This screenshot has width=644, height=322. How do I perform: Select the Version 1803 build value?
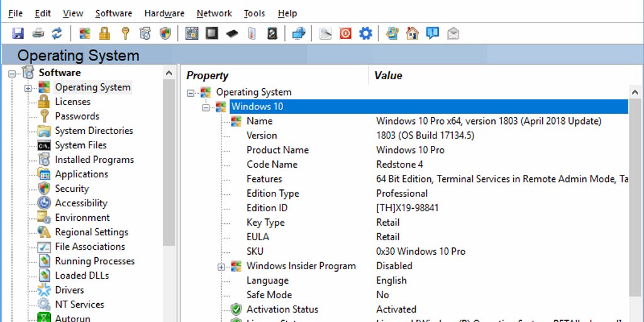click(425, 136)
